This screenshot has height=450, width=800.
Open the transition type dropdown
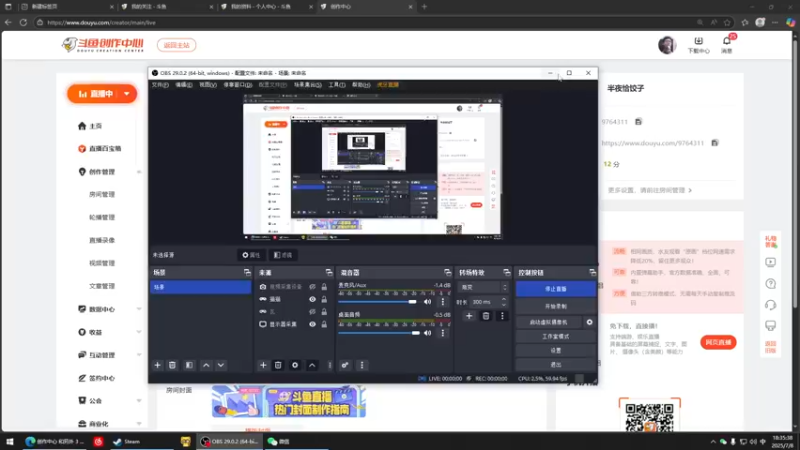coord(483,287)
